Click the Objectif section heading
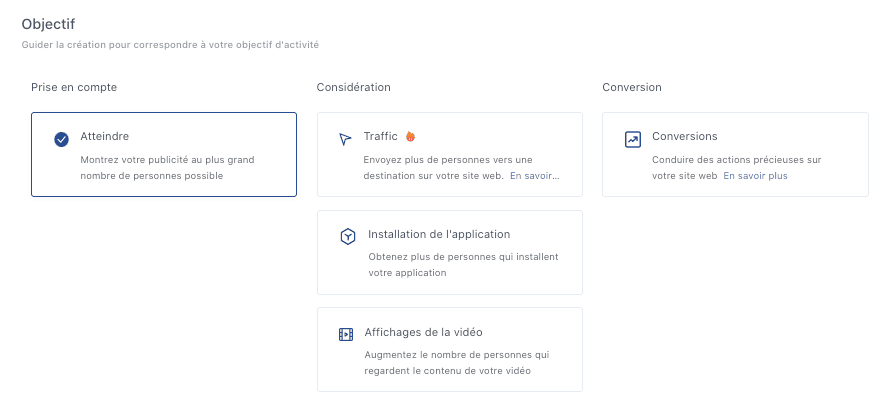896x402 pixels. click(x=48, y=23)
